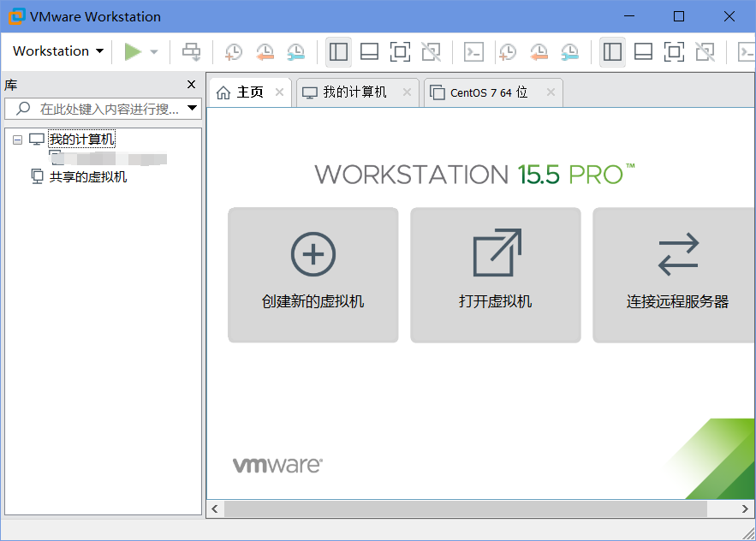Close the VMware Workstation window

(x=729, y=16)
